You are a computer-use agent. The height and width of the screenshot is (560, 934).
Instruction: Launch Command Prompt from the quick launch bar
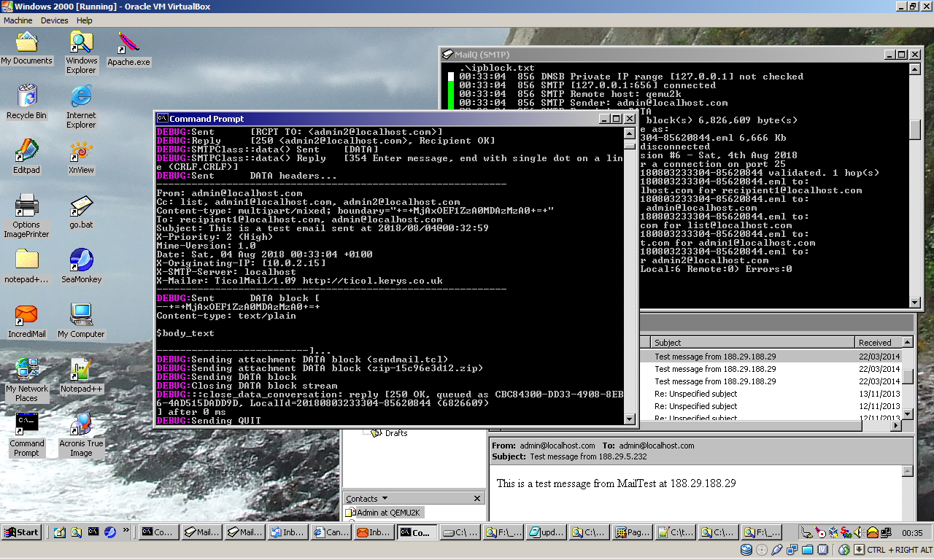(x=93, y=532)
